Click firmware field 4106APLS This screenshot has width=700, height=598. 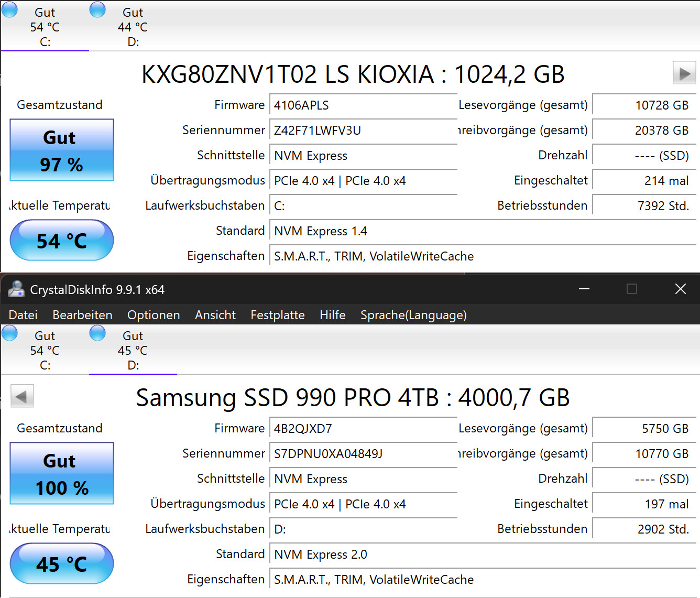363,105
